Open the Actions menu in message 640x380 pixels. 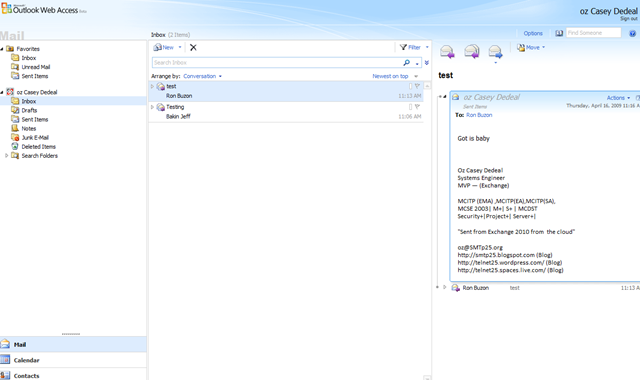pos(618,98)
